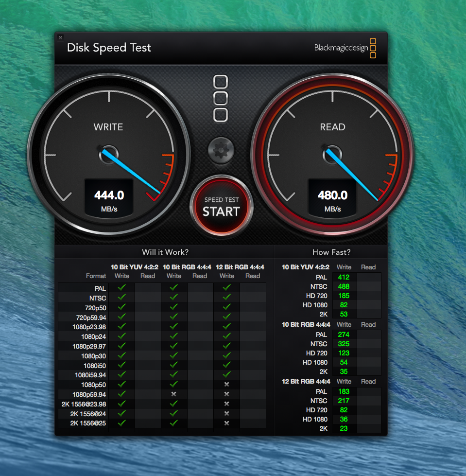466x476 pixels.
Task: Click 1080p59.94 cross under 10 Bit RGB Write
Action: 174,394
